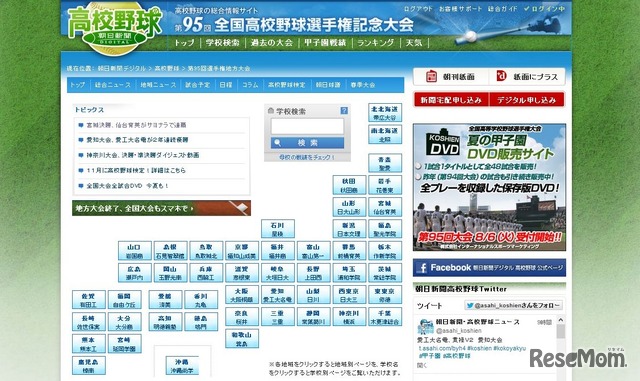
Task: Switch to the 日程 tab
Action: point(226,85)
